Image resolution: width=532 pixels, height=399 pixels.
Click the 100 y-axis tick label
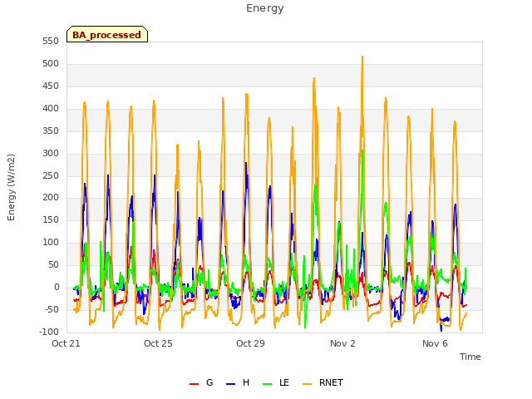(51, 243)
